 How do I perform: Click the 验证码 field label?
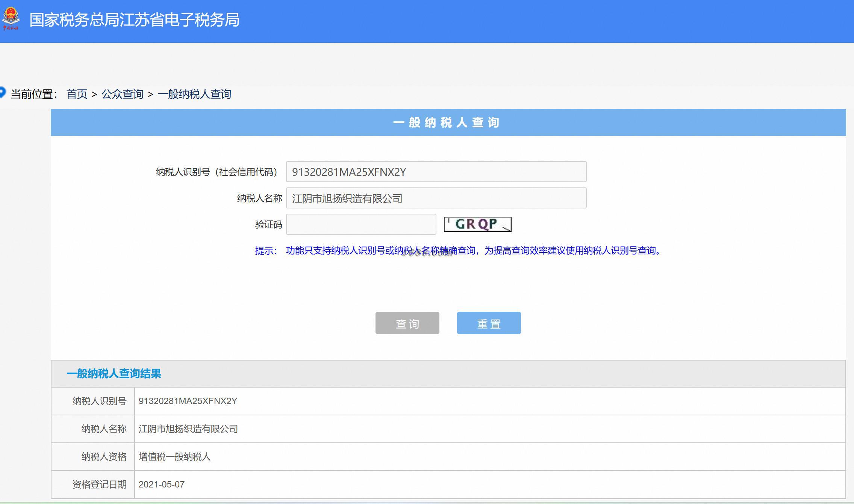268,225
